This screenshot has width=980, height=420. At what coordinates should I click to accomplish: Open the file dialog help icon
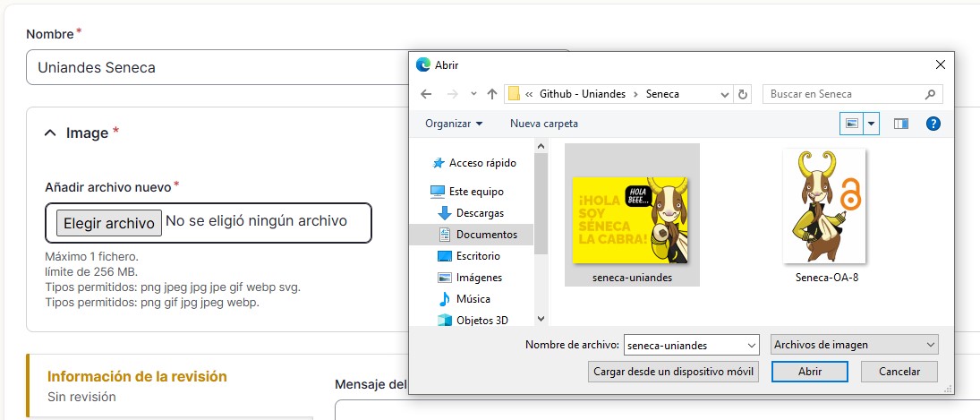click(x=933, y=124)
